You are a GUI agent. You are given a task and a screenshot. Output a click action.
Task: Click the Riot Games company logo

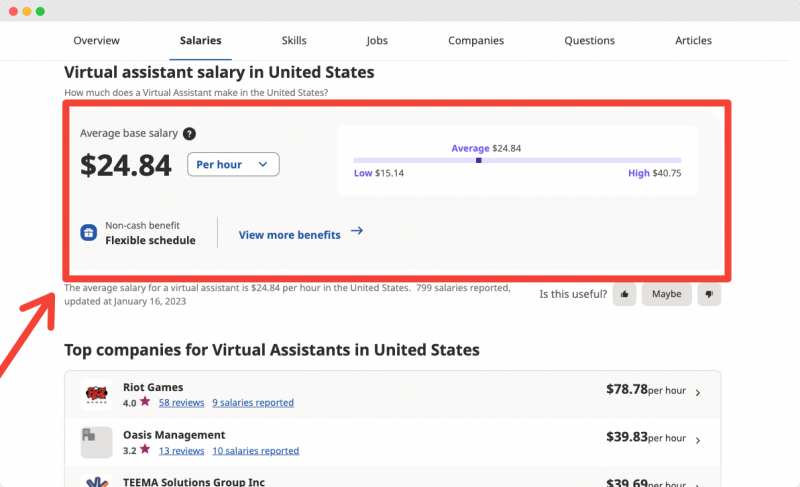[96, 394]
